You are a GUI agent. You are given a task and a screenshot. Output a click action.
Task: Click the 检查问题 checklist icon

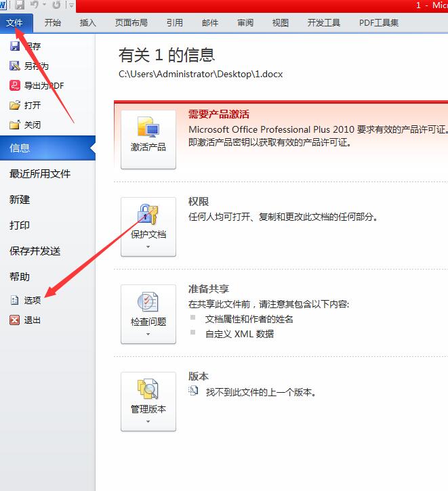tap(148, 301)
